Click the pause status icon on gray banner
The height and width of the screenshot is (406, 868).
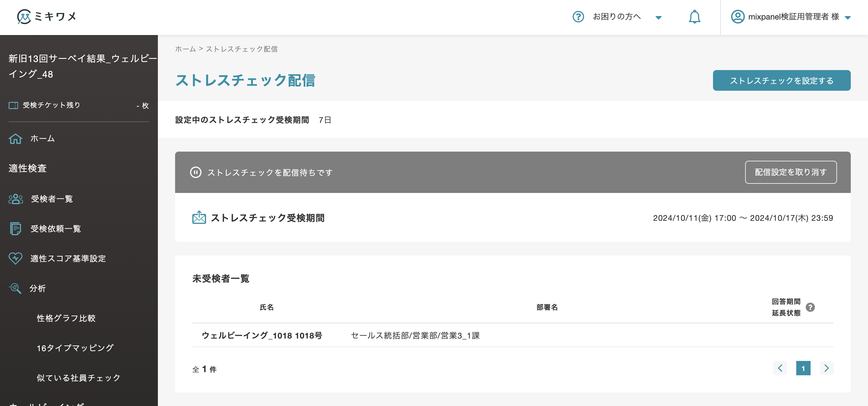point(196,172)
